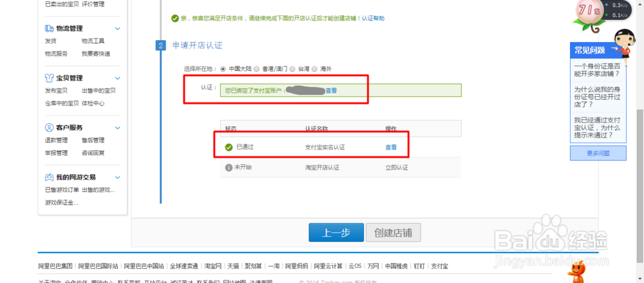The width and height of the screenshot is (644, 283).
Task: Open footer link 阿里巴巴国际站
Action: click(x=98, y=266)
